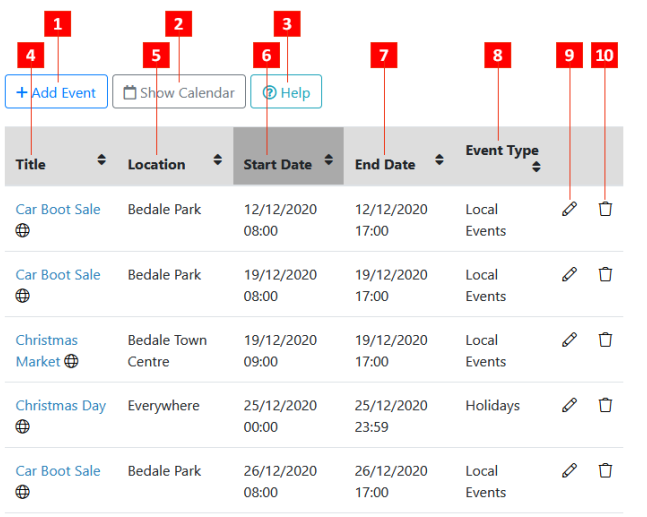Click globe icon under 12/12/2020 Car Boot Sale
Image resolution: width=647 pixels, height=517 pixels.
[x=22, y=230]
